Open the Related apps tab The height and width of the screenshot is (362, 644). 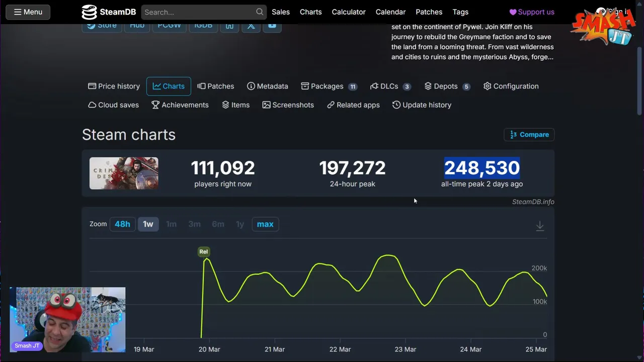coord(353,105)
